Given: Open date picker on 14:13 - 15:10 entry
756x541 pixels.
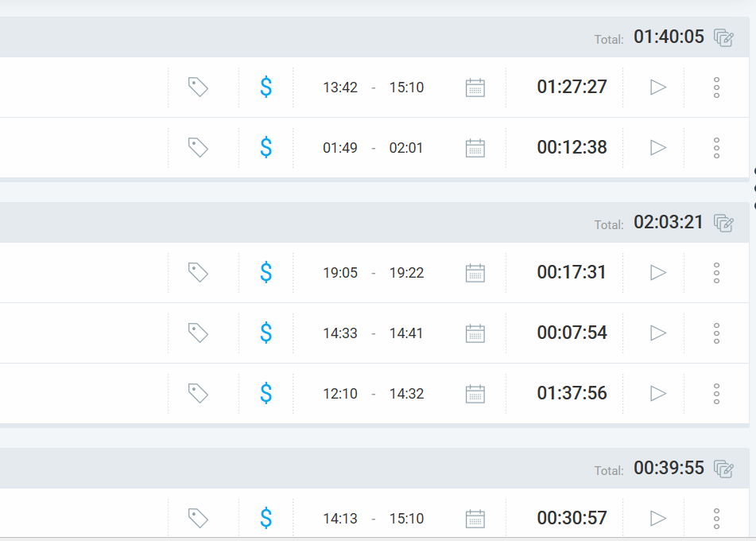Looking at the screenshot, I should (x=475, y=518).
